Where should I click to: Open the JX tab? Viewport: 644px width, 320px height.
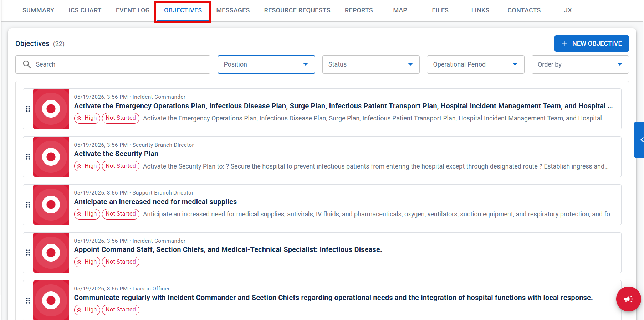coord(568,10)
